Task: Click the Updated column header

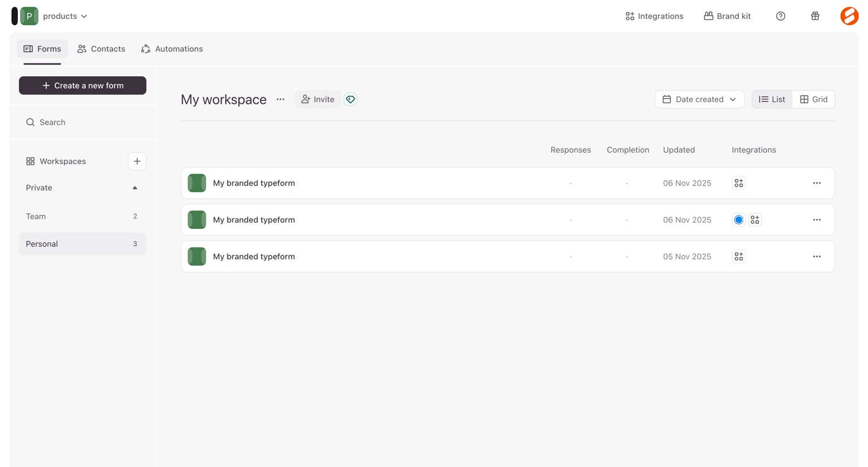Action: 679,150
